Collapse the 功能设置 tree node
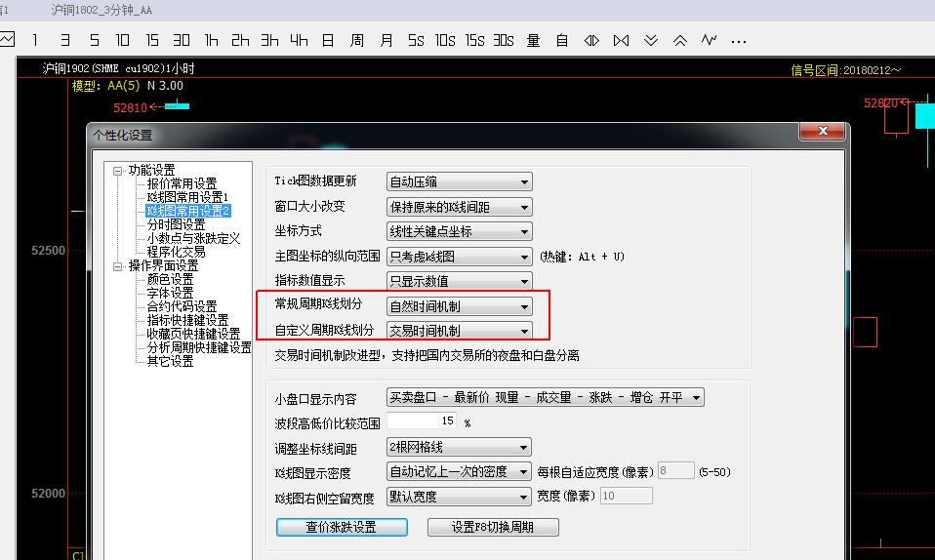 [118, 171]
